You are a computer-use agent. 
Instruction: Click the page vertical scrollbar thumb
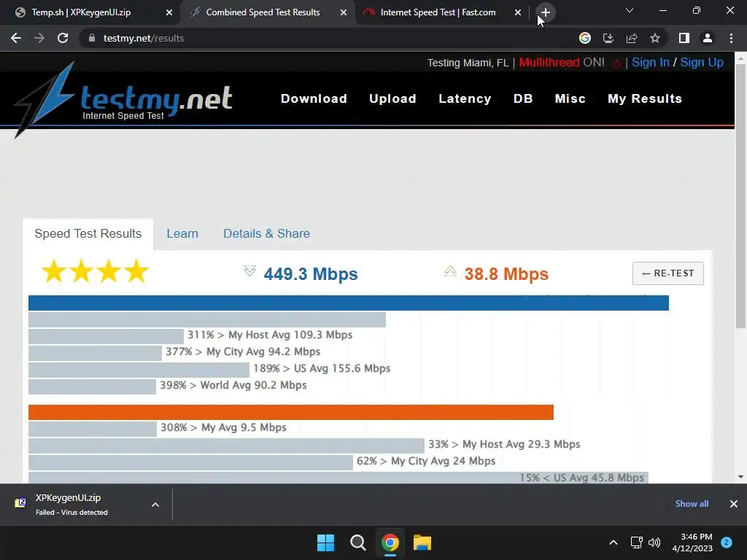740,195
